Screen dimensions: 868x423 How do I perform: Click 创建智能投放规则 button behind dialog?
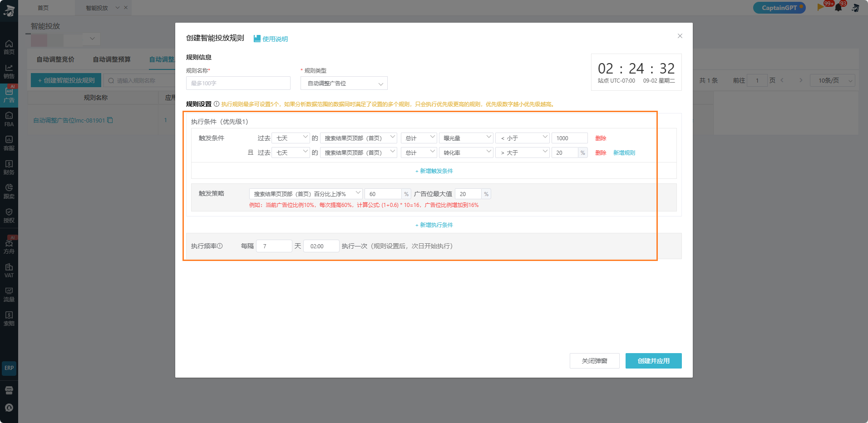[x=66, y=80]
